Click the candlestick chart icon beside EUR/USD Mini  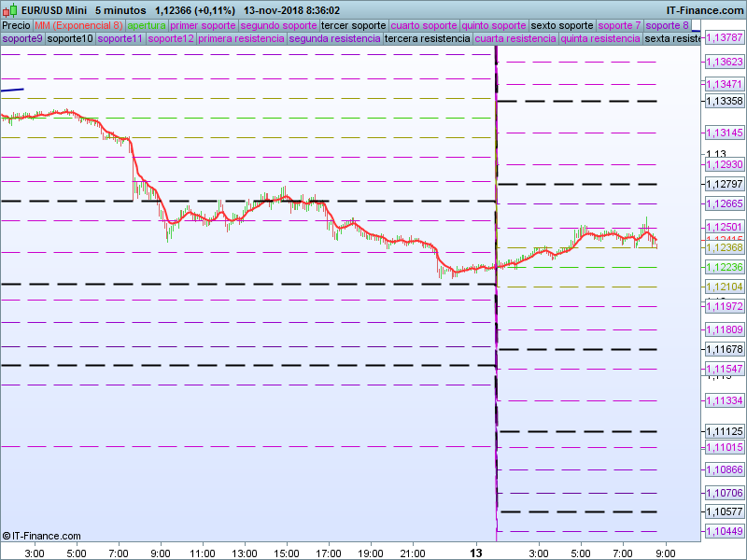9,10
